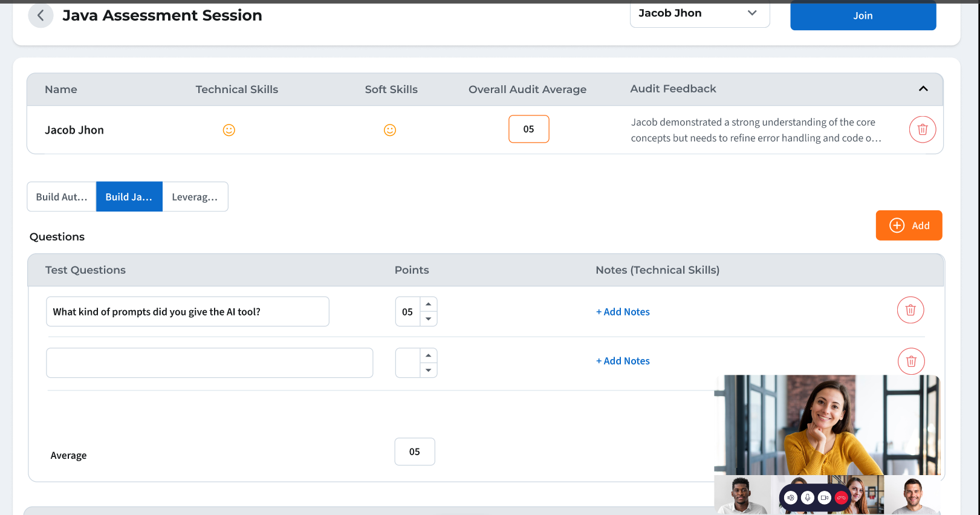Open the Jacob Jhon candidate dropdown

pos(699,13)
